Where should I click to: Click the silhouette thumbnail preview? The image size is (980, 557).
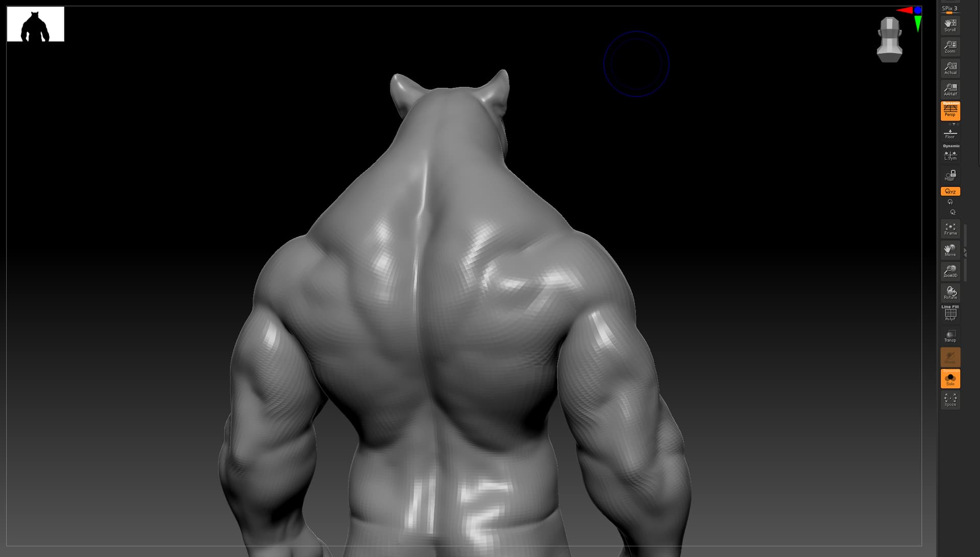pos(36,24)
